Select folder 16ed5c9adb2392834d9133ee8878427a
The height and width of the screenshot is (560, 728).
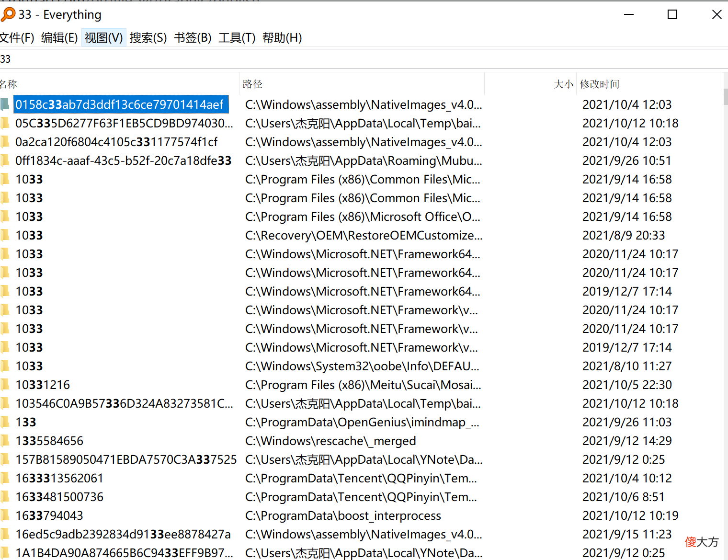click(x=123, y=534)
